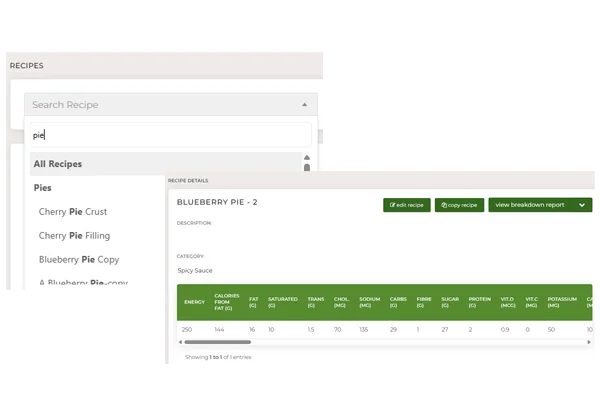Click the RECIPE DETAILS panel heading
Image resolution: width=600 pixels, height=400 pixels.
point(188,180)
